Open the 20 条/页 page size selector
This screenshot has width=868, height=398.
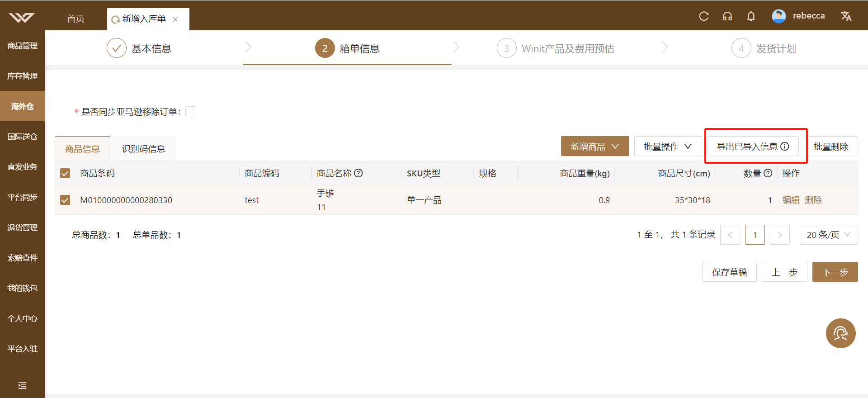pos(828,235)
